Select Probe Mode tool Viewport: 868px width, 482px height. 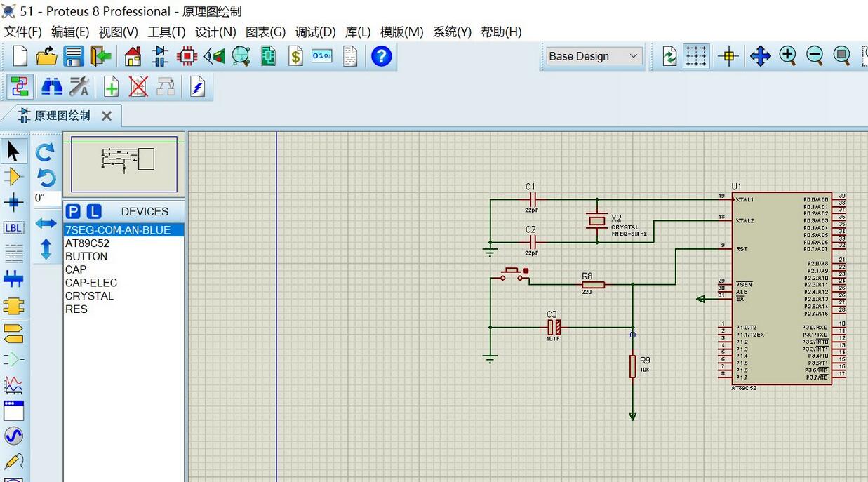tap(13, 462)
